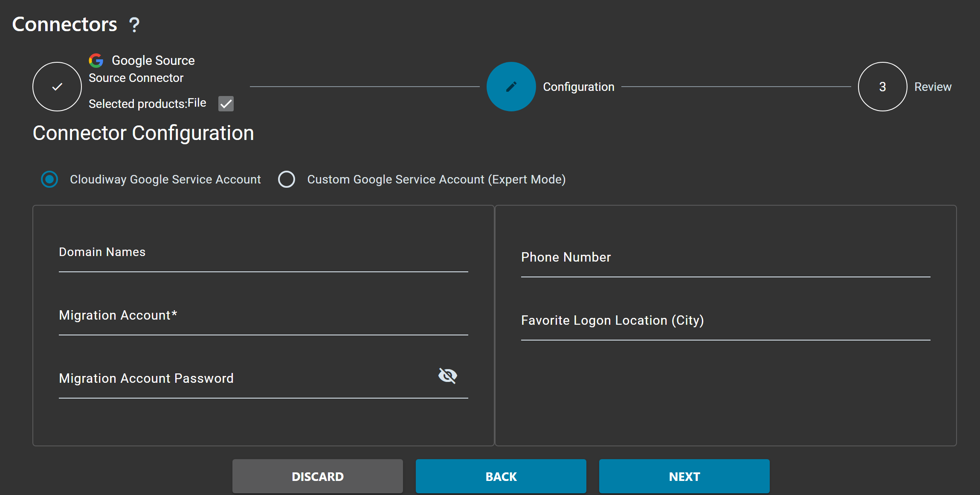Screen dimensions: 980x495
Task: Click the Source Connector subtitle text
Action: point(136,78)
